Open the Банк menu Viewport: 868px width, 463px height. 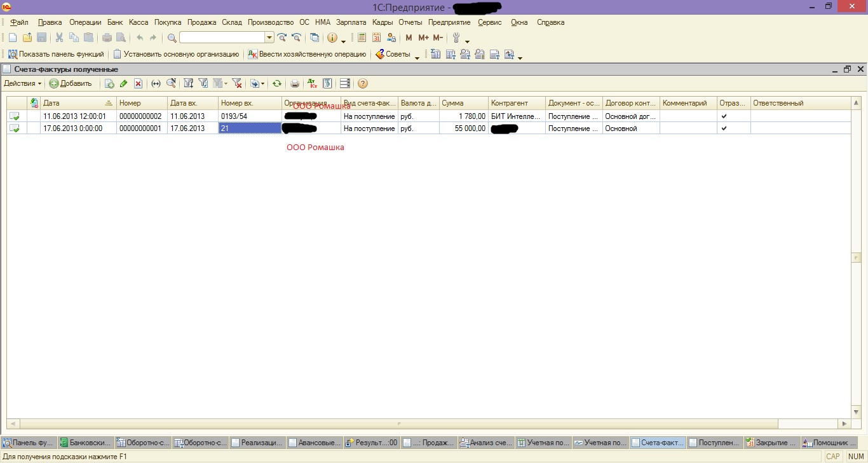[x=115, y=22]
